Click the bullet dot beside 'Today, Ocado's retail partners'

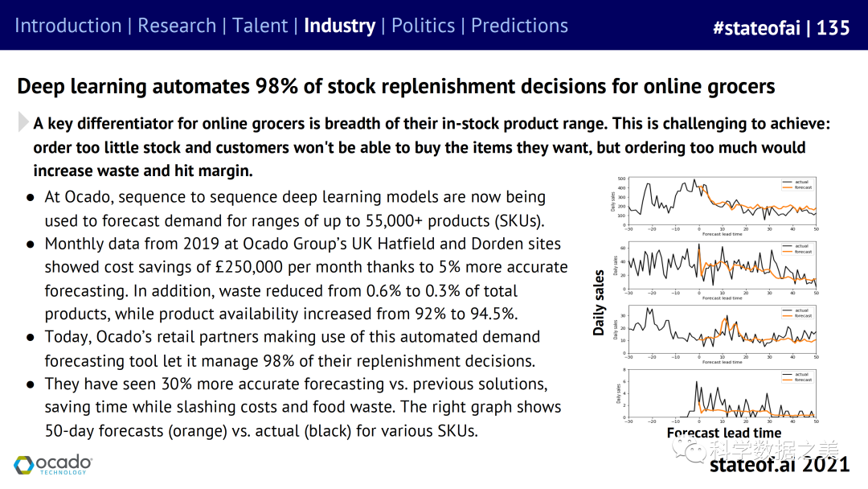tap(30, 337)
